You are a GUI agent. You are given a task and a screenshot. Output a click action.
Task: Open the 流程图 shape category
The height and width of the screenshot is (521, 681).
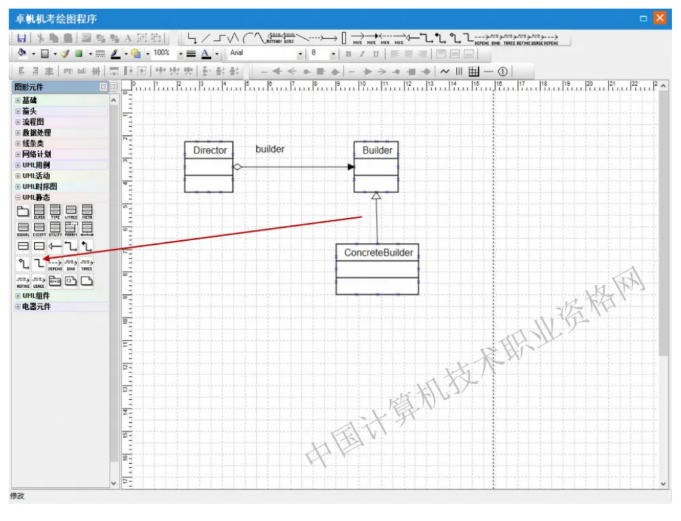[x=36, y=122]
